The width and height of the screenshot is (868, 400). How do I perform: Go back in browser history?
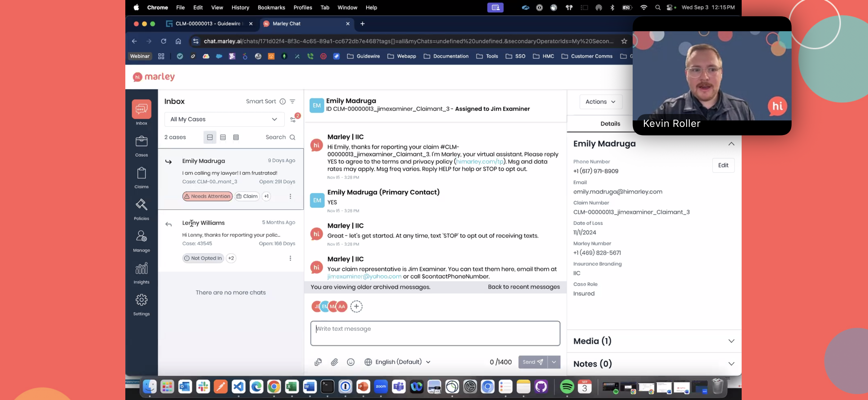[x=134, y=41]
